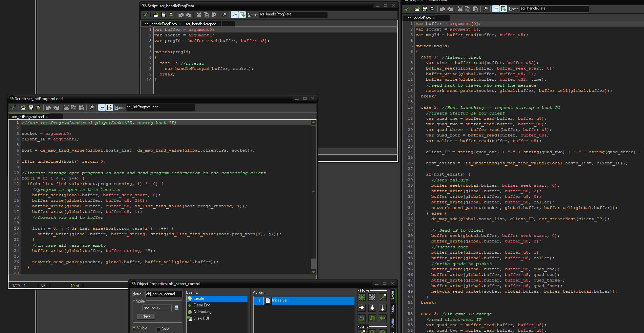Click the print icon in the scr_handleData toolbar
Image resolution: width=644 pixels, height=333 pixels.
click(x=432, y=9)
